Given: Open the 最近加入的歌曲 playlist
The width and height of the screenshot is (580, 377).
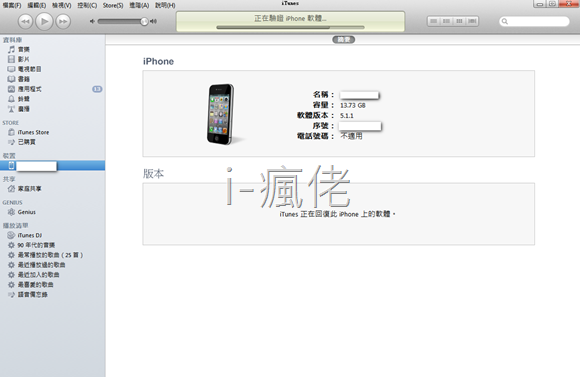Looking at the screenshot, I should (x=38, y=275).
